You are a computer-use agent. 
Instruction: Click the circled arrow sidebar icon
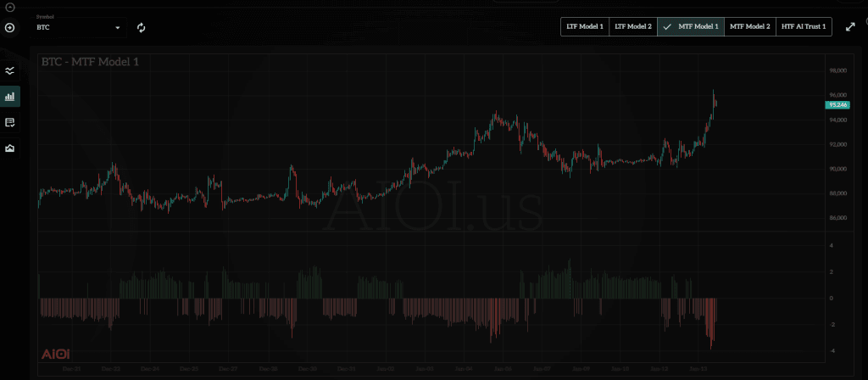click(x=10, y=28)
